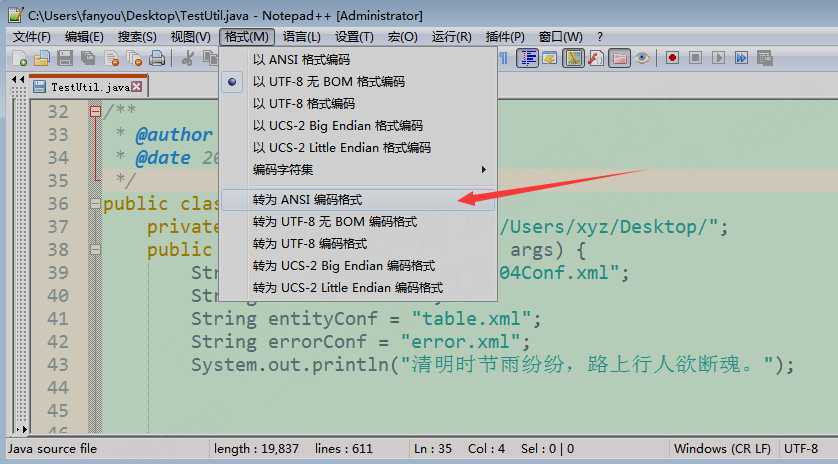Print the document using the printer icon
The width and height of the screenshot is (838, 464).
(157, 58)
